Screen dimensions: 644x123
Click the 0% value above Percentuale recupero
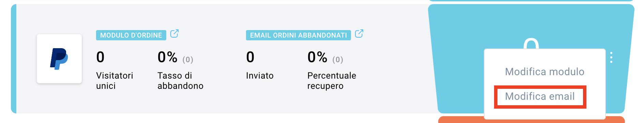(x=317, y=57)
